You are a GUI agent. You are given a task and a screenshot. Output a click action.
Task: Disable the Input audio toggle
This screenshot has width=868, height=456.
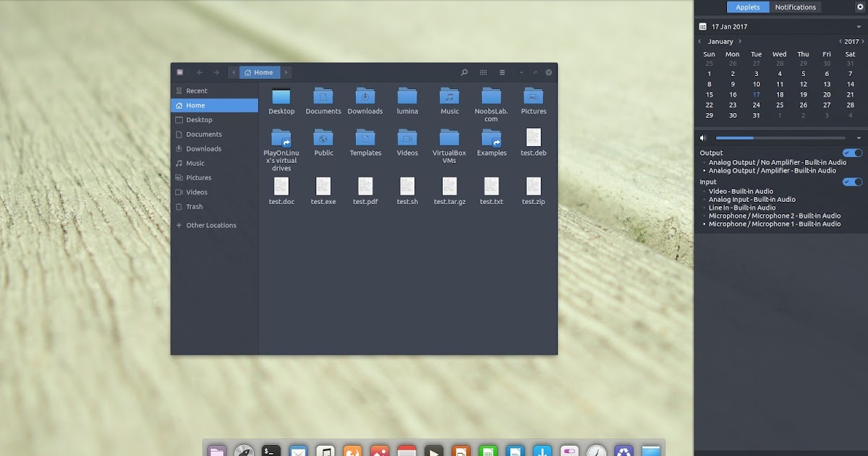[852, 182]
